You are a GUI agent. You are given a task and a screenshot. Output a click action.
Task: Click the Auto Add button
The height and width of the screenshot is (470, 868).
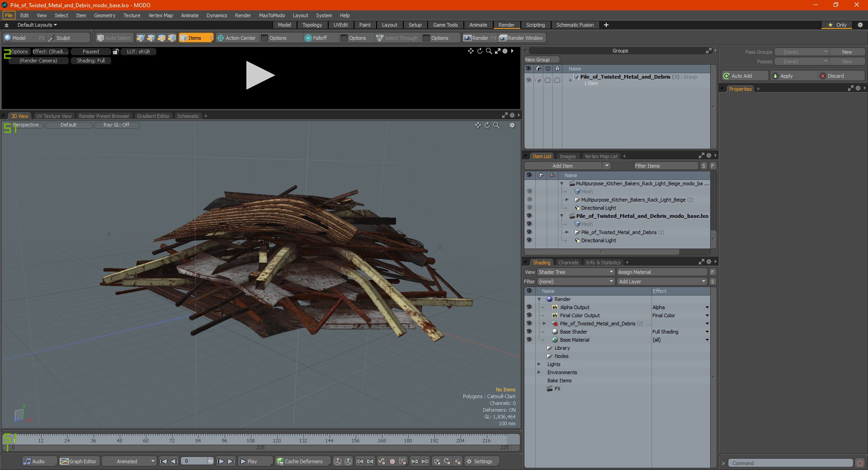click(745, 76)
